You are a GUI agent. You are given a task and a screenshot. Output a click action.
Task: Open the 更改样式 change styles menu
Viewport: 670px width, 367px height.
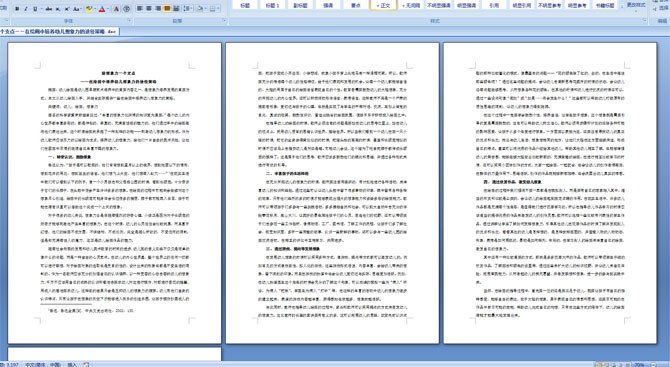(x=635, y=5)
